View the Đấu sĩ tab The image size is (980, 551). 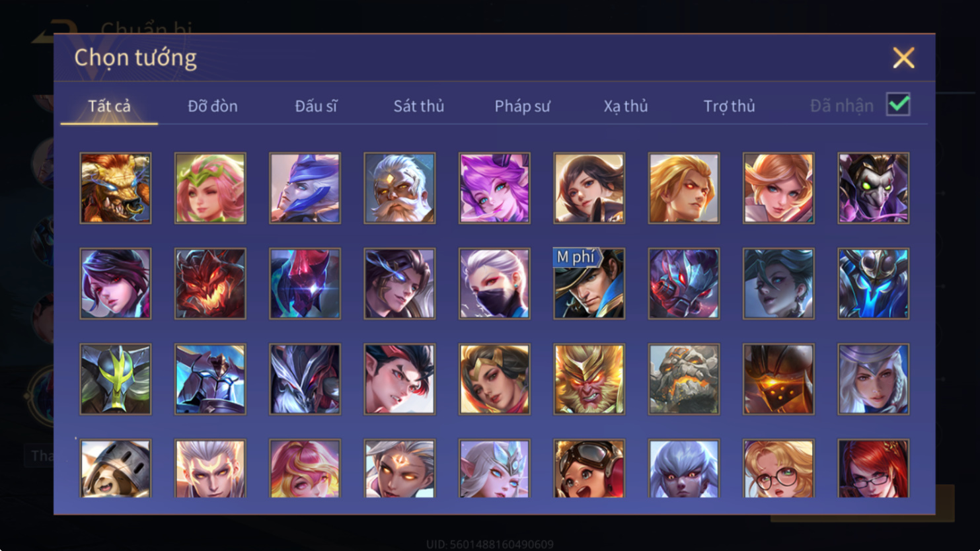[316, 106]
